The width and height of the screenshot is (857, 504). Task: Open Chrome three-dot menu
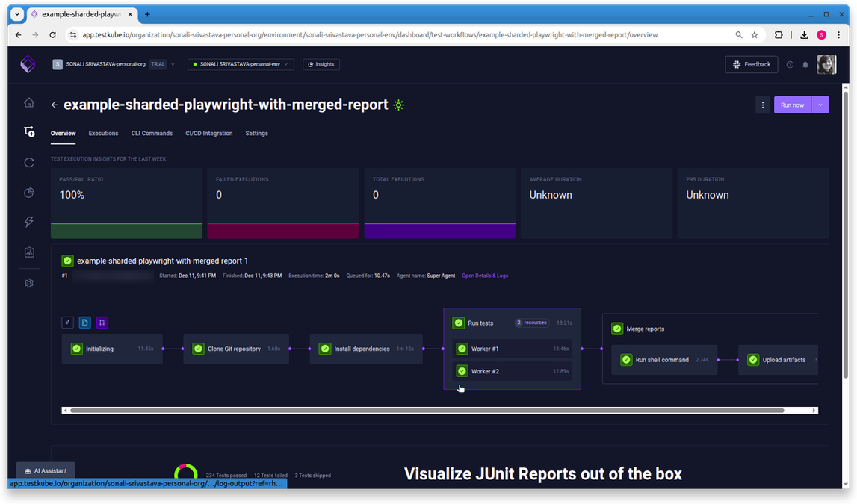point(839,35)
